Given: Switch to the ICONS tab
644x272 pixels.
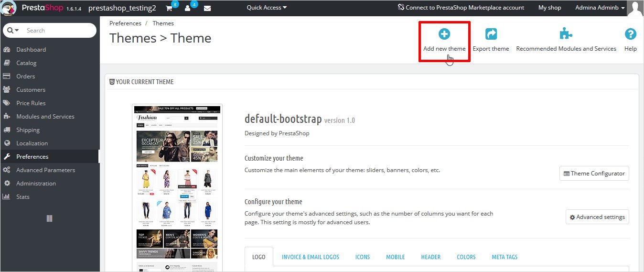Looking at the screenshot, I should point(363,257).
